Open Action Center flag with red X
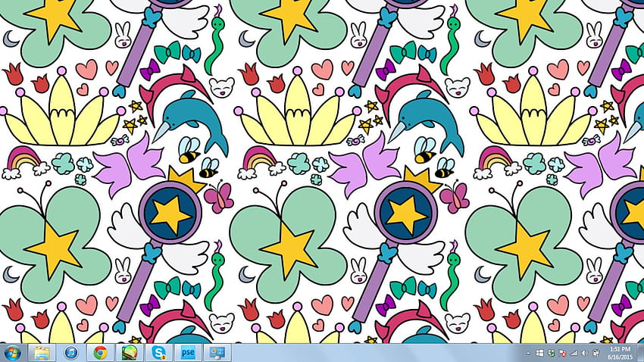 (x=563, y=354)
